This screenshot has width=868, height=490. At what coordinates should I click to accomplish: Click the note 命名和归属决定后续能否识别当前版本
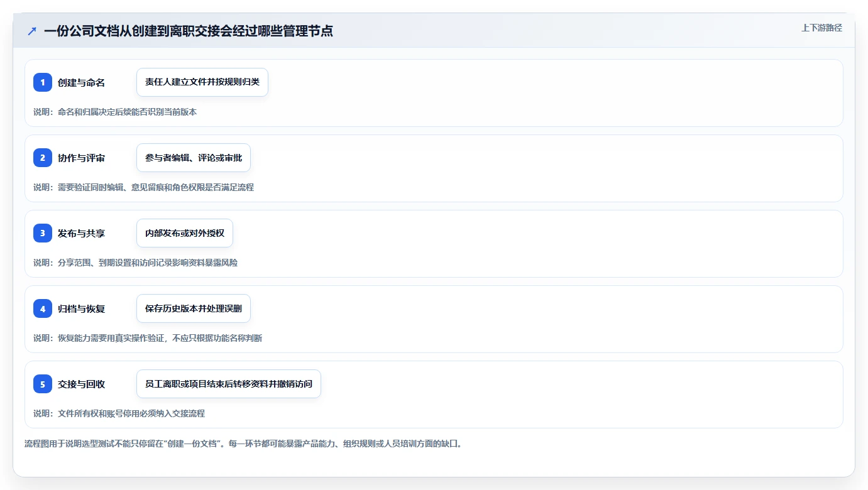[115, 112]
